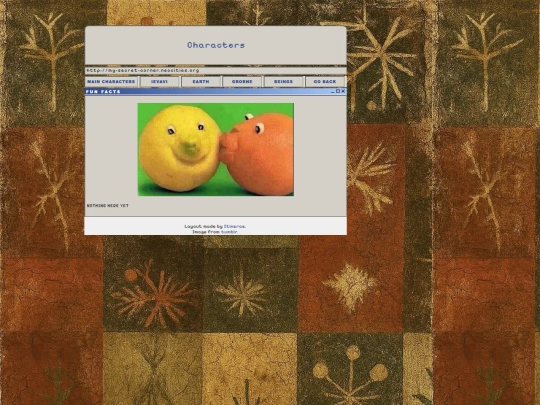The height and width of the screenshot is (405, 540).
Task: Close the Fun Facts panel
Action: click(343, 91)
